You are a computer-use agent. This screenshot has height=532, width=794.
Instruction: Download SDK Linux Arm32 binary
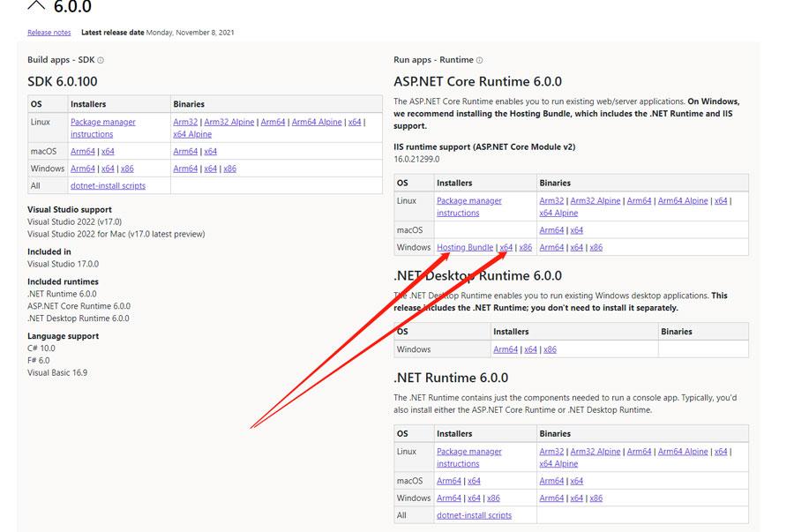[185, 122]
